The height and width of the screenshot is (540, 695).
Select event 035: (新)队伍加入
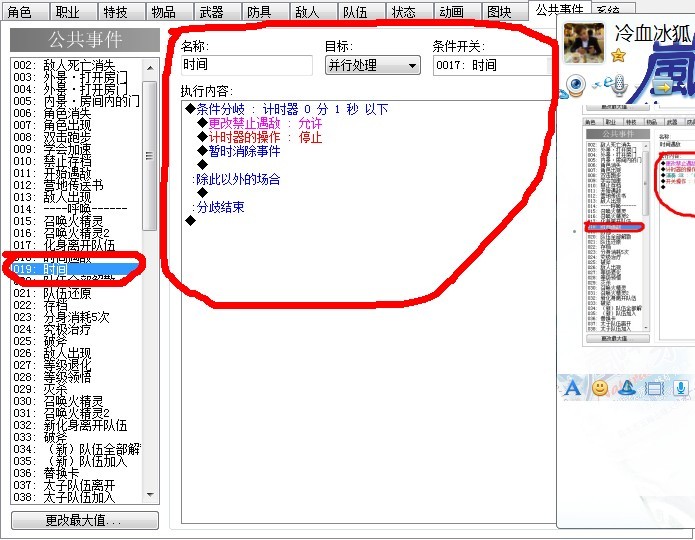click(x=77, y=461)
